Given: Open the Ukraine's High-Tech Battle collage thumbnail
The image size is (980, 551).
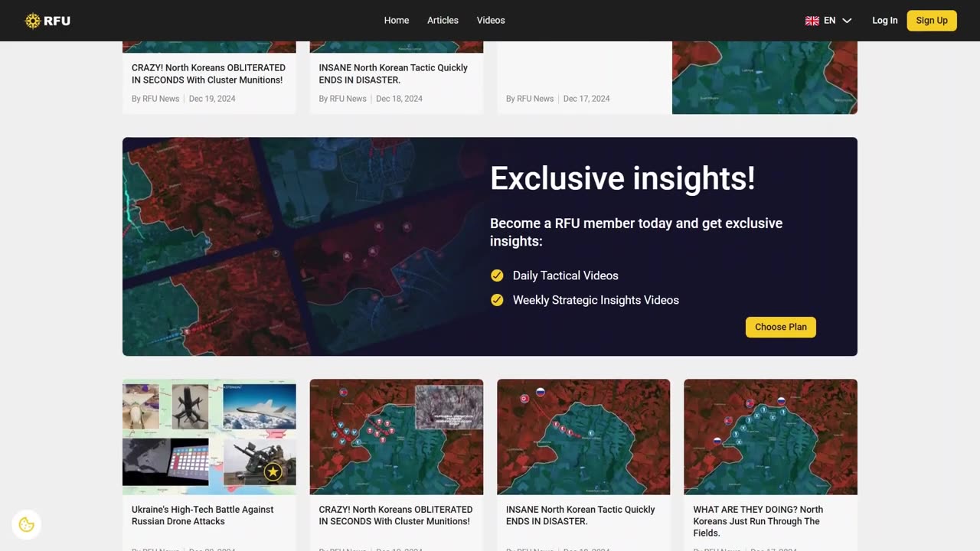Looking at the screenshot, I should (x=209, y=437).
